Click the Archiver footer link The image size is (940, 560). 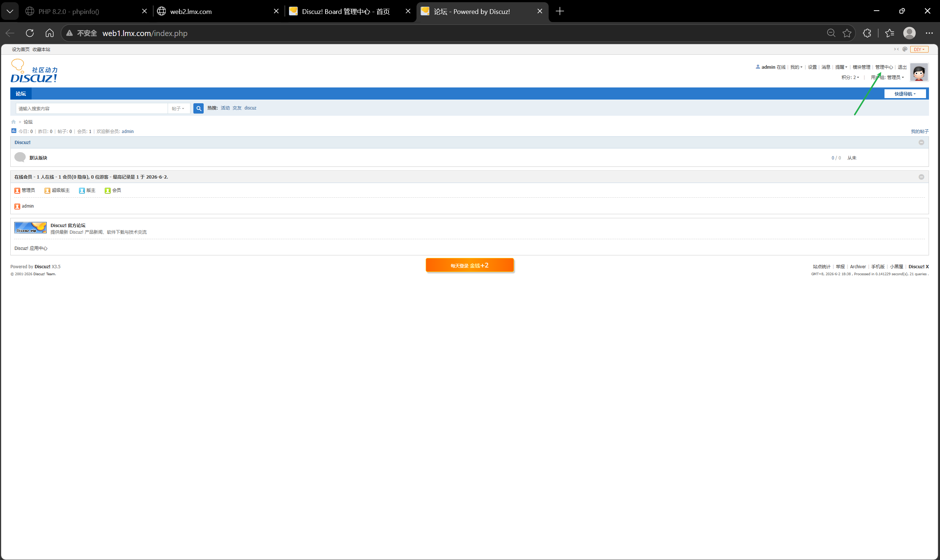(858, 267)
